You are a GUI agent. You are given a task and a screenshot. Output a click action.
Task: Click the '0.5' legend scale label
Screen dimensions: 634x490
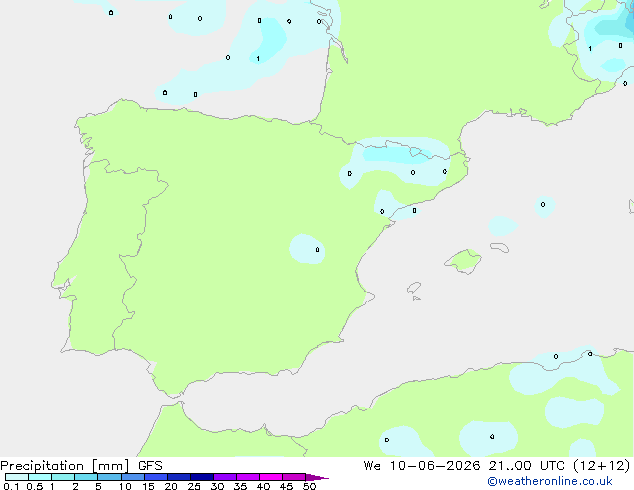click(35, 486)
